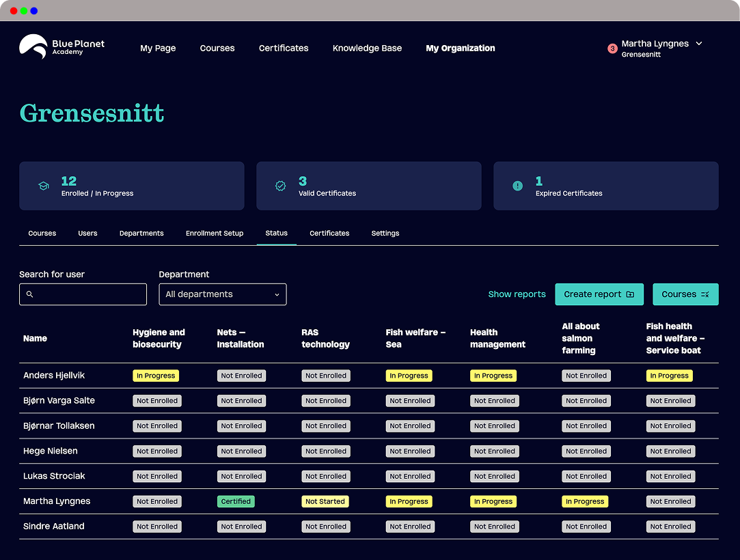Switch to the Courses organization tab
This screenshot has height=560, width=740.
(x=42, y=233)
